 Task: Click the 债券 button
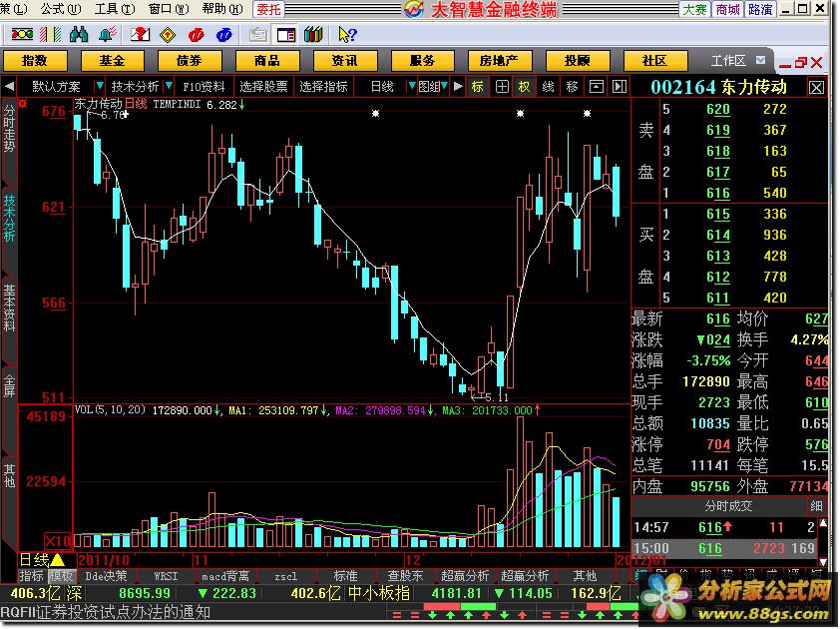(x=190, y=61)
